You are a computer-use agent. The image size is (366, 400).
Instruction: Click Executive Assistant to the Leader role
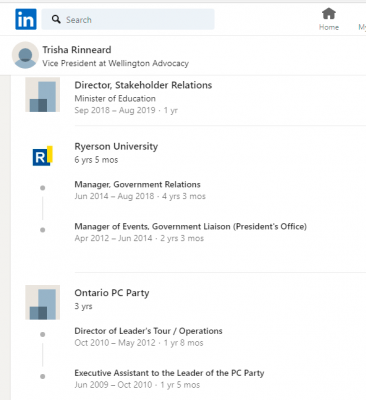[169, 373]
